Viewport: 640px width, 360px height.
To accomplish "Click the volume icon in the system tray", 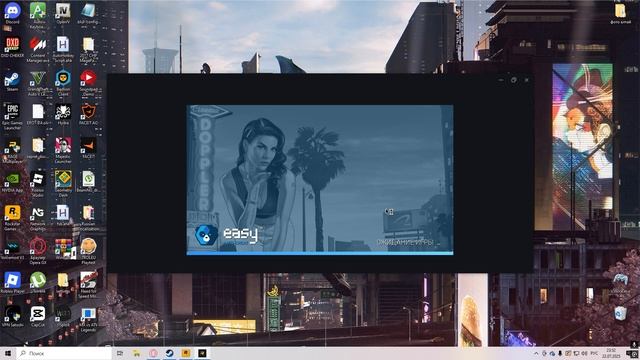I will coord(584,353).
